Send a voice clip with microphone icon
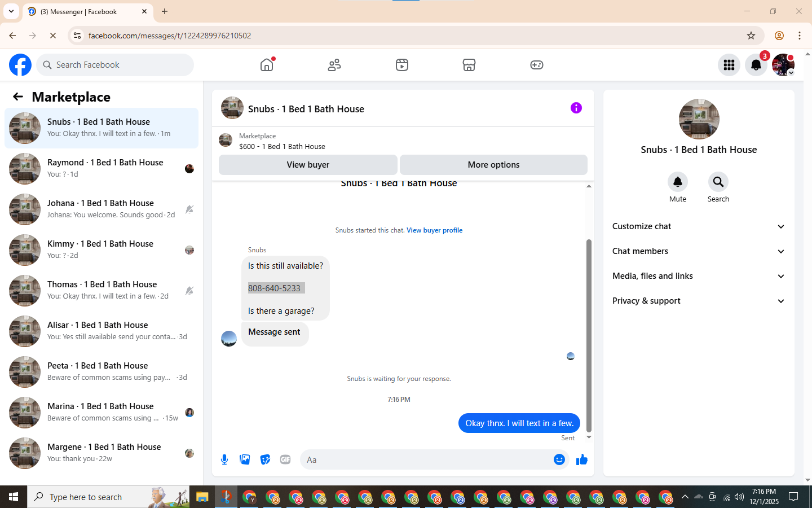The width and height of the screenshot is (812, 508). [224, 459]
